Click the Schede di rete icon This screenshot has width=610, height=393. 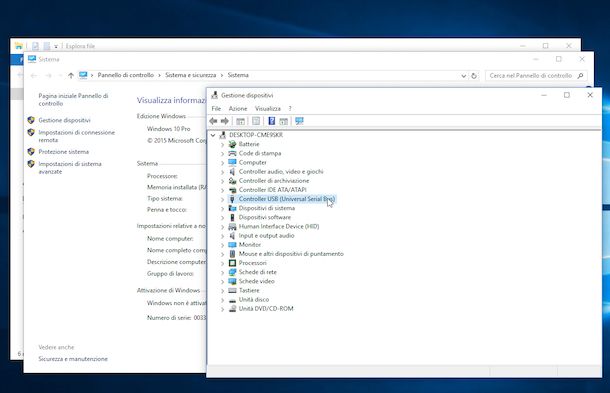(232, 272)
